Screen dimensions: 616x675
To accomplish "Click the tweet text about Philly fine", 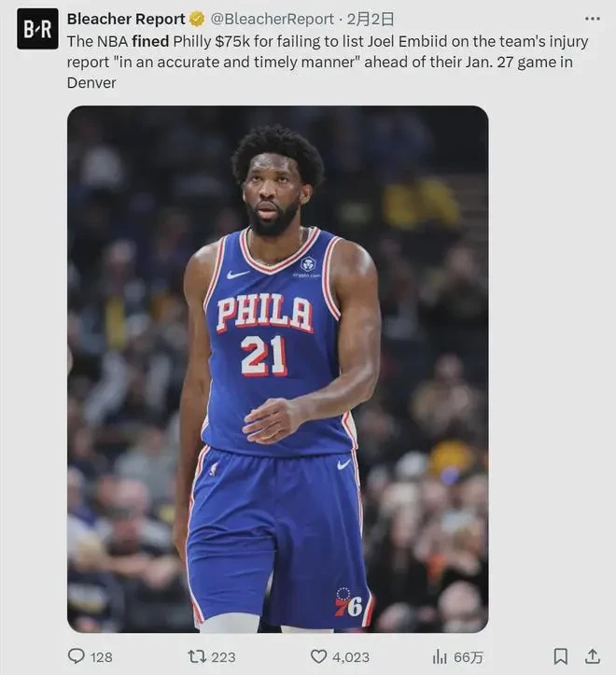I will (328, 62).
